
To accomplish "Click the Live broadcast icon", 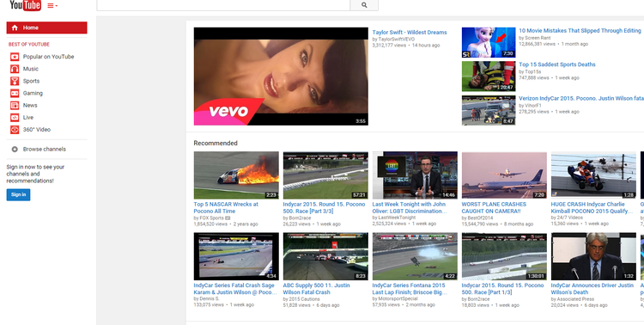I will (15, 117).
